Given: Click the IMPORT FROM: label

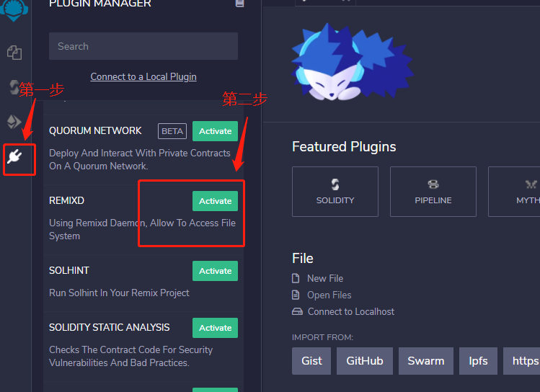Looking at the screenshot, I should [x=323, y=337].
